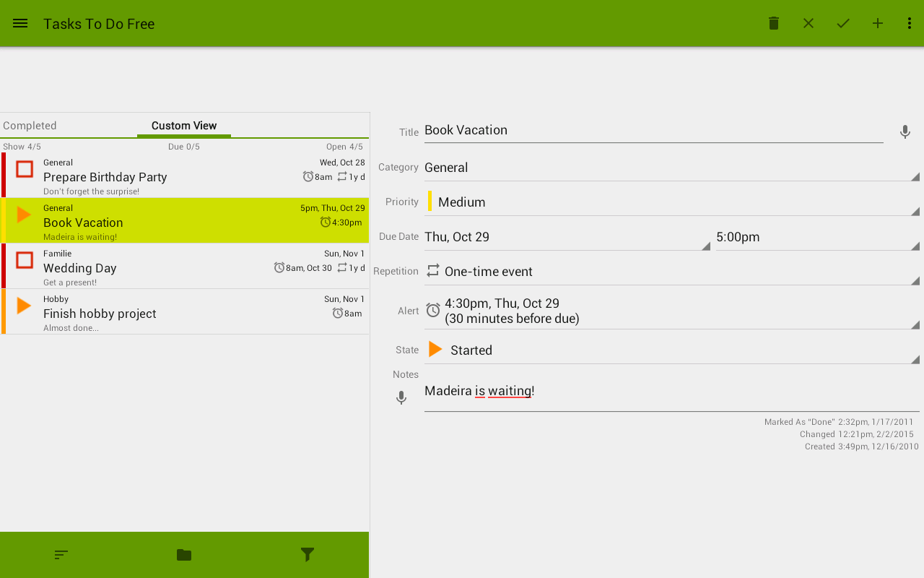Tap microphone icon beside Notes
Viewport: 924px width, 578px height.
click(x=401, y=398)
